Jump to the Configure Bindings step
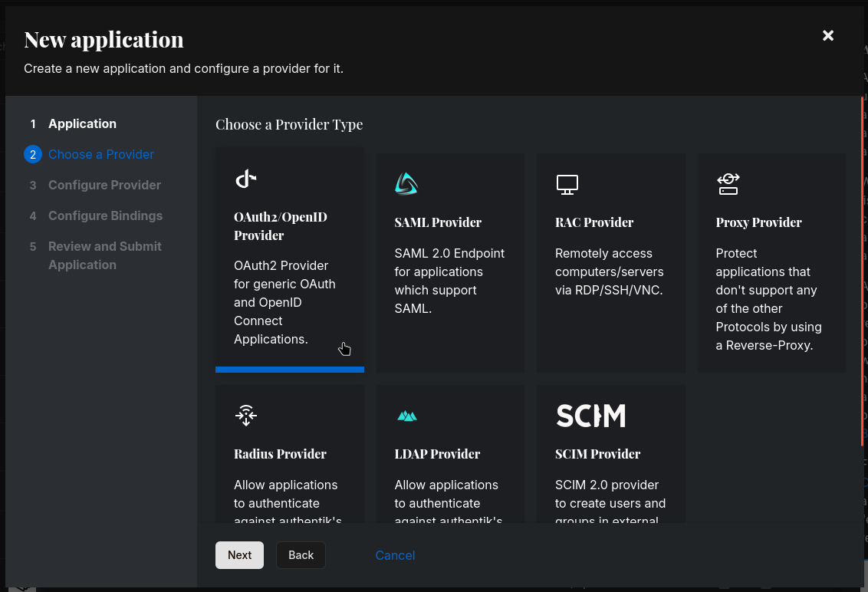Image resolution: width=868 pixels, height=592 pixels. point(105,215)
